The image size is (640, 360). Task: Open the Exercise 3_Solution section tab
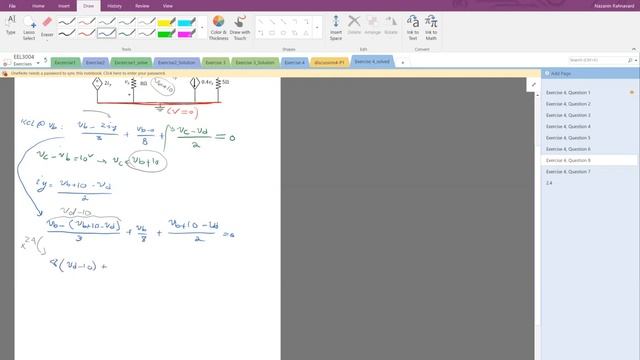(255, 62)
